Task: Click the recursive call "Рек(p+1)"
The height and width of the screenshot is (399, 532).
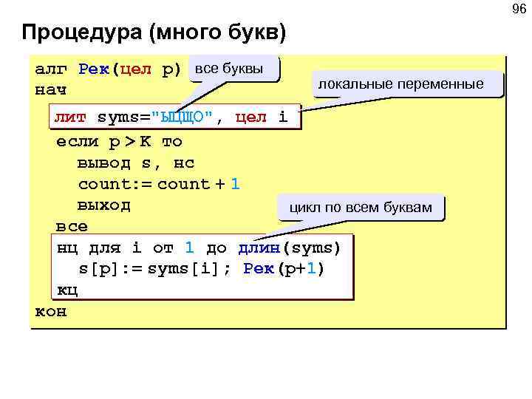Action: tap(284, 270)
